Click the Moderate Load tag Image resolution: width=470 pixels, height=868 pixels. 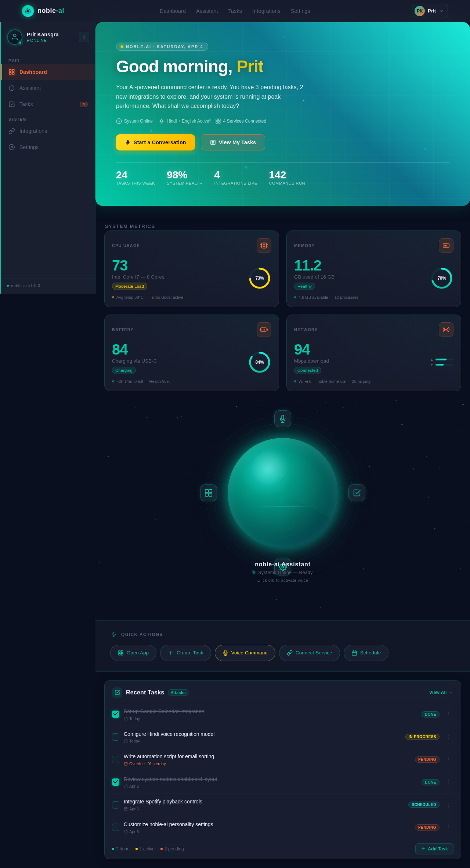pos(130,286)
